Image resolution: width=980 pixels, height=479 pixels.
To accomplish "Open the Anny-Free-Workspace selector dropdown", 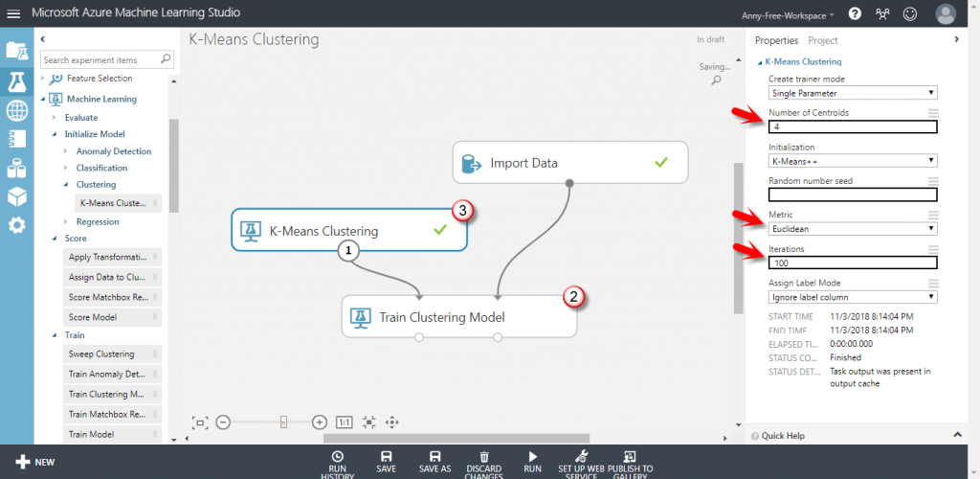I will (x=788, y=15).
